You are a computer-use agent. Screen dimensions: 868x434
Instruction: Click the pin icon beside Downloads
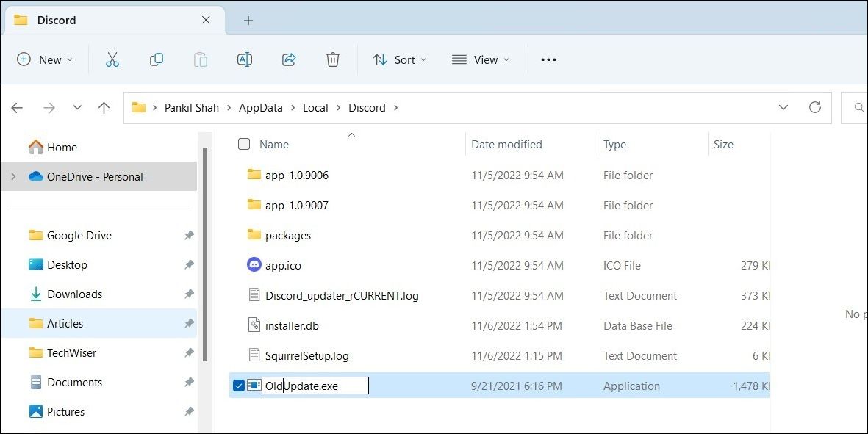[x=189, y=294]
